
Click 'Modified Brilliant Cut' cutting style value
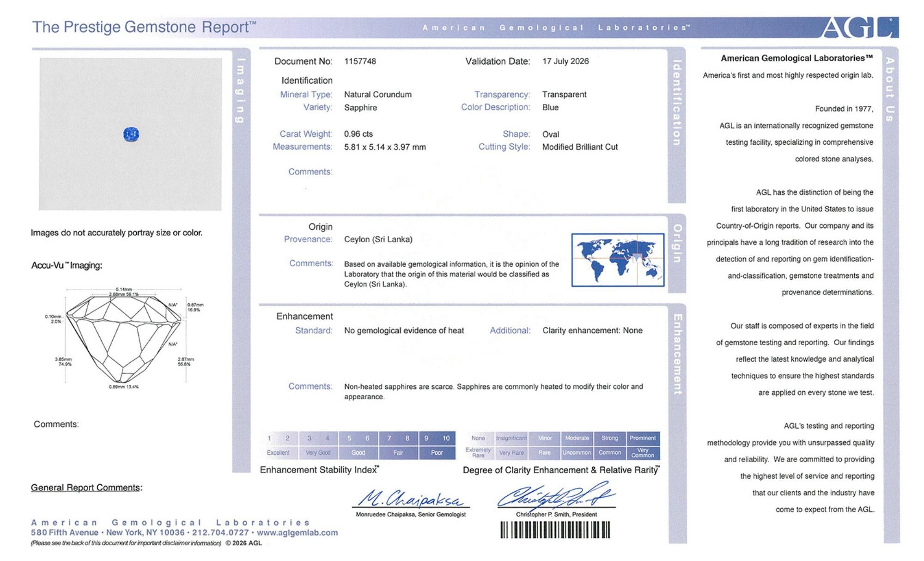(580, 147)
